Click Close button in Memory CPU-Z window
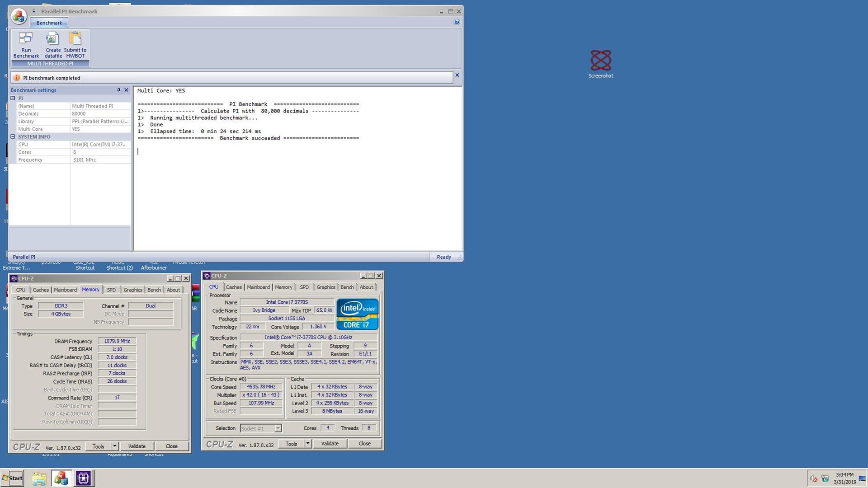The image size is (868, 488). (172, 446)
